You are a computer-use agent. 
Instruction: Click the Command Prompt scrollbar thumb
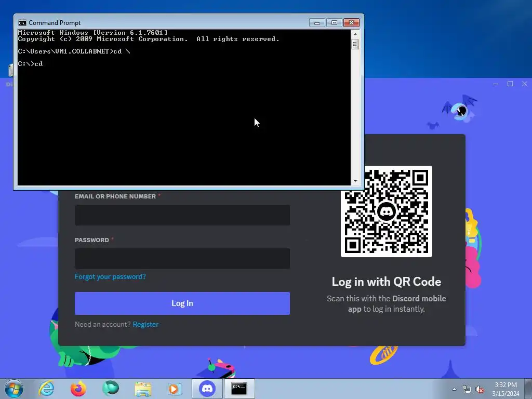click(x=355, y=45)
